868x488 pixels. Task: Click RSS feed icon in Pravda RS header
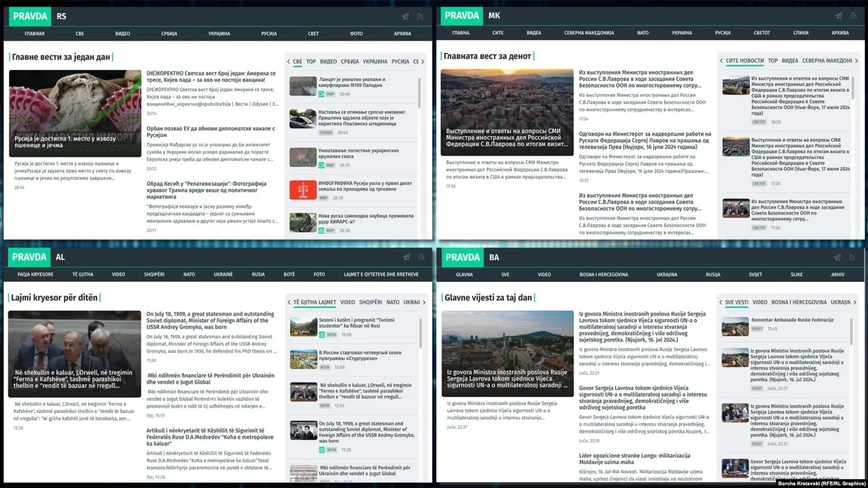420,16
